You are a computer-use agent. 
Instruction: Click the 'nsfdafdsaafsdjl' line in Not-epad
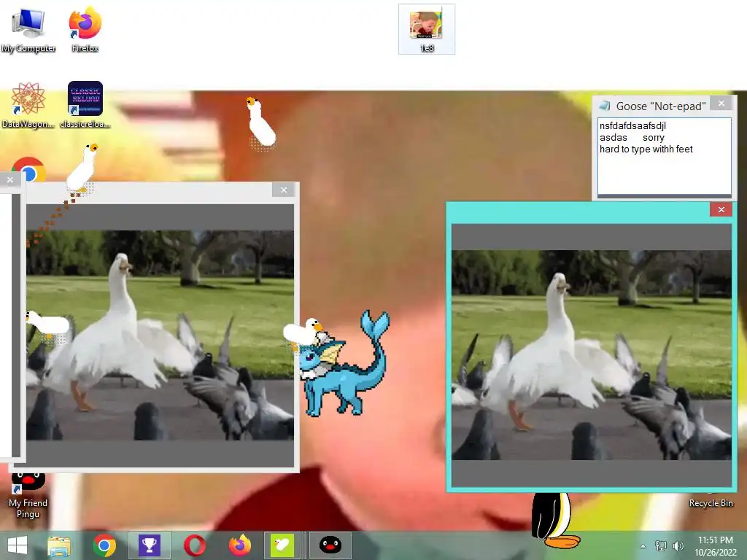[632, 125]
